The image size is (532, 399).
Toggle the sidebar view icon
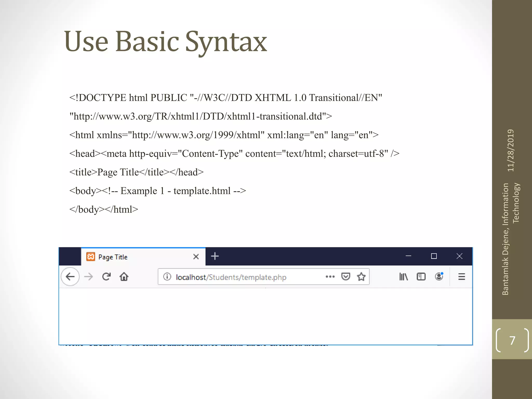pyautogui.click(x=421, y=277)
